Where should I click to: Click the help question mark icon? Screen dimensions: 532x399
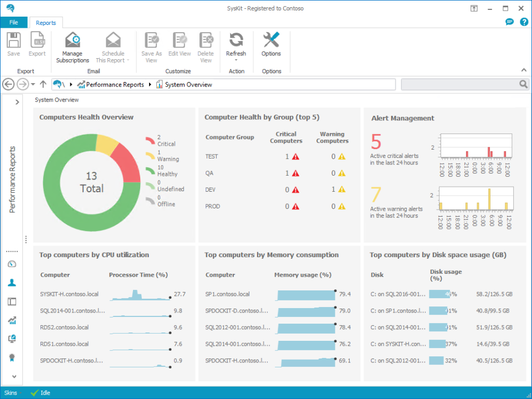coord(524,22)
